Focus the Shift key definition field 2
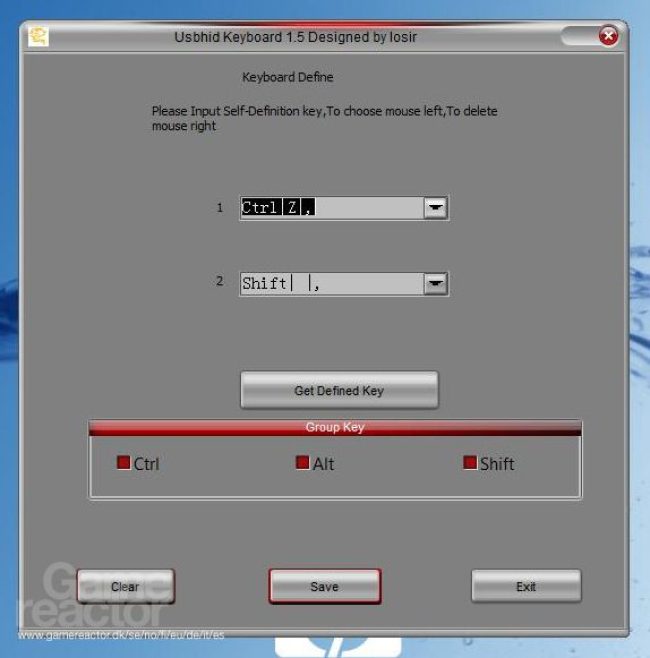650x658 pixels. [332, 284]
